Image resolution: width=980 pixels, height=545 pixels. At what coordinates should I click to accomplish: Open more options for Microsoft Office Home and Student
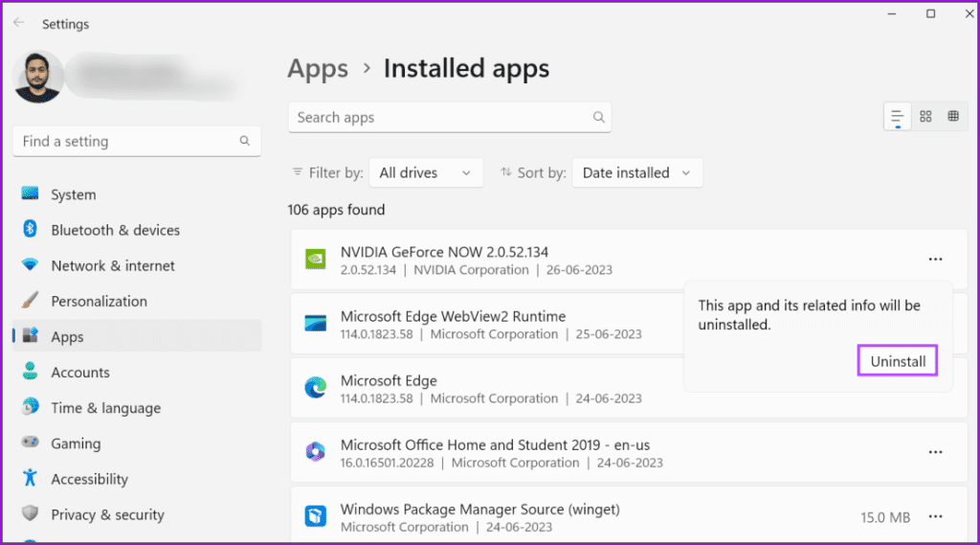click(x=935, y=452)
